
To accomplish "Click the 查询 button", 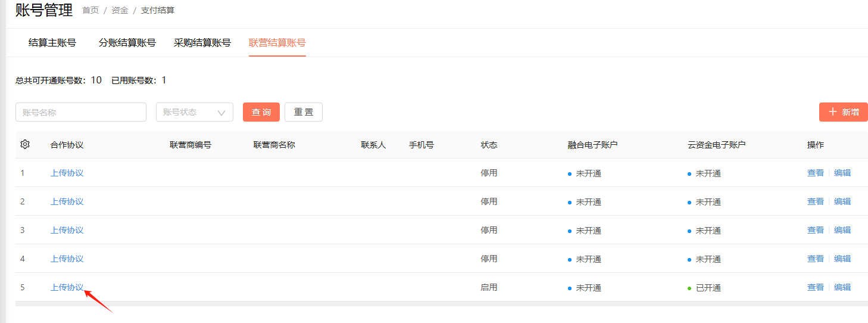I will click(261, 112).
